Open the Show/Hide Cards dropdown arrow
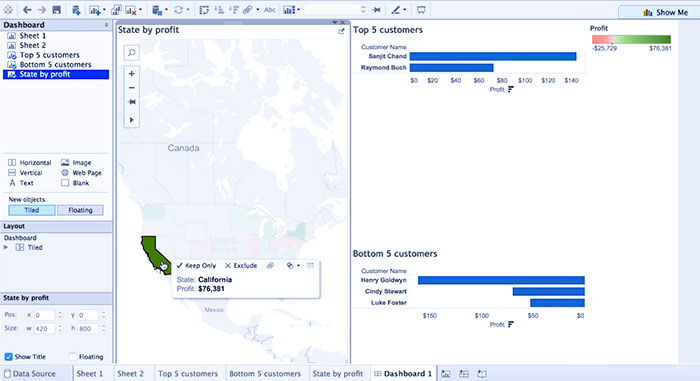The image size is (700, 381). click(x=298, y=9)
